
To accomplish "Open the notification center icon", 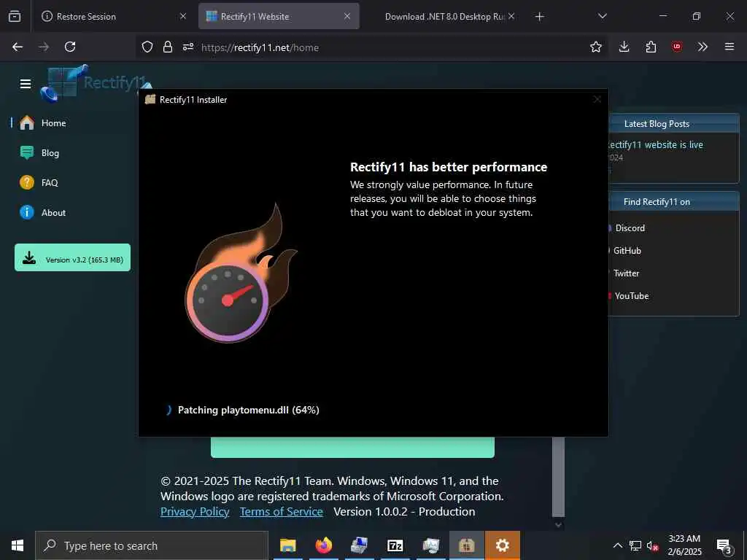I will (x=724, y=546).
